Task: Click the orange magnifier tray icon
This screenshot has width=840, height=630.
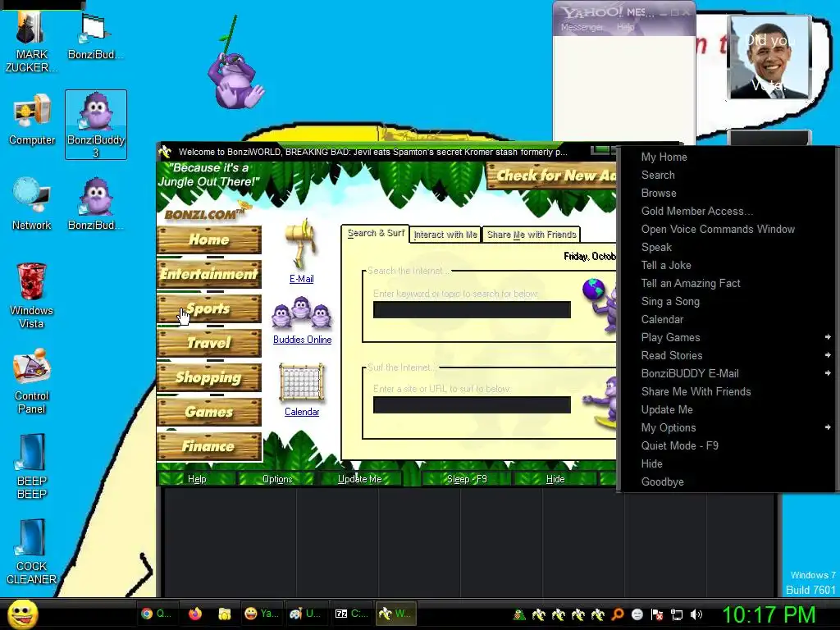Action: (x=618, y=614)
